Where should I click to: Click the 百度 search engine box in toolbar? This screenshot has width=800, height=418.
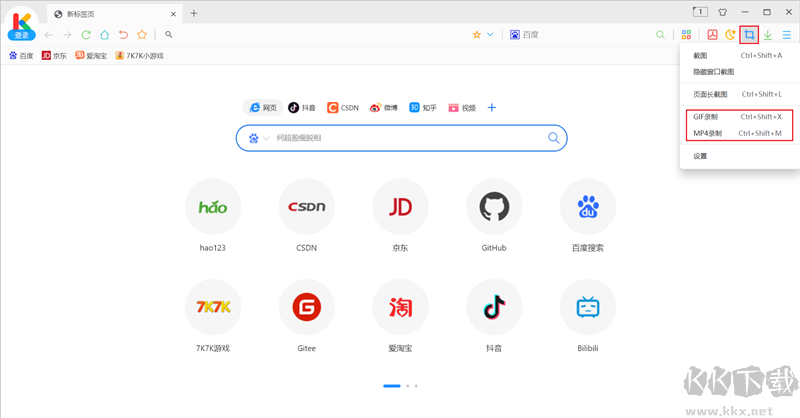524,35
